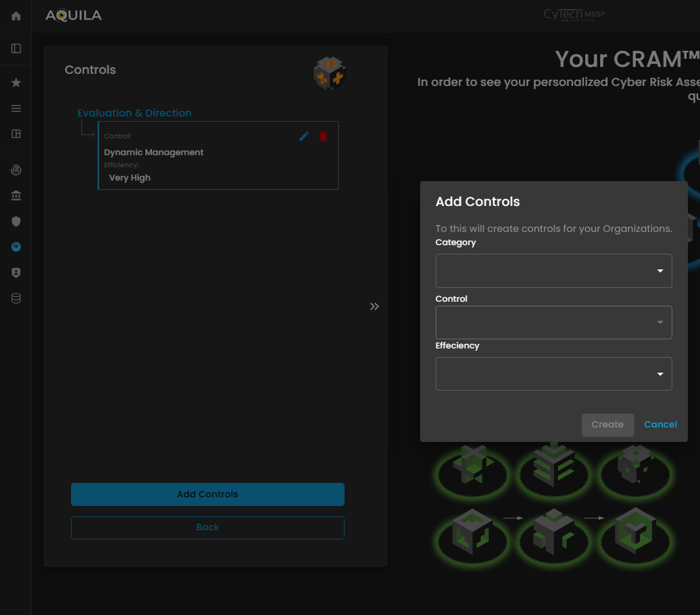The width and height of the screenshot is (700, 615).
Task: Click the blue Add Controls button
Action: click(208, 494)
